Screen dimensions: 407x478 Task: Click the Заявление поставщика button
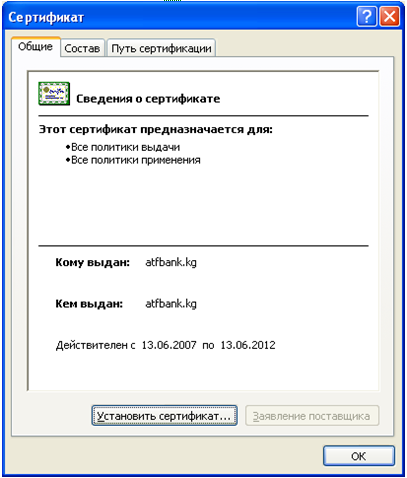point(312,415)
